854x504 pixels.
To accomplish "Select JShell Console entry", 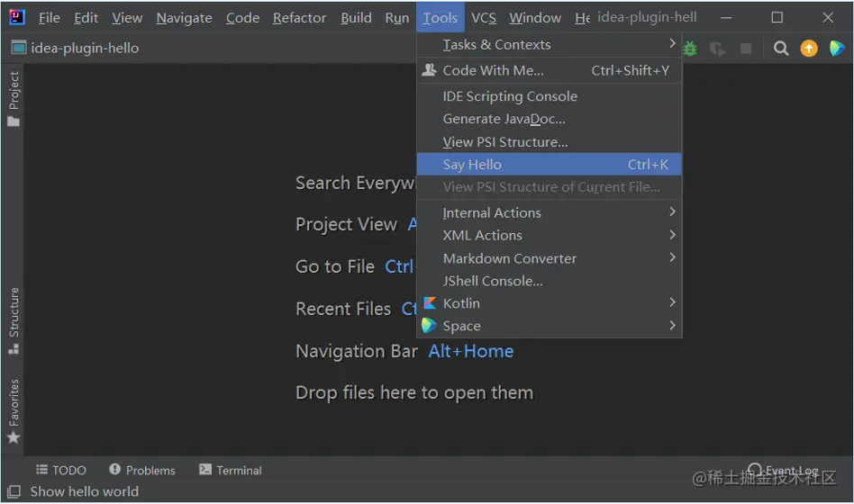I will point(549,282).
